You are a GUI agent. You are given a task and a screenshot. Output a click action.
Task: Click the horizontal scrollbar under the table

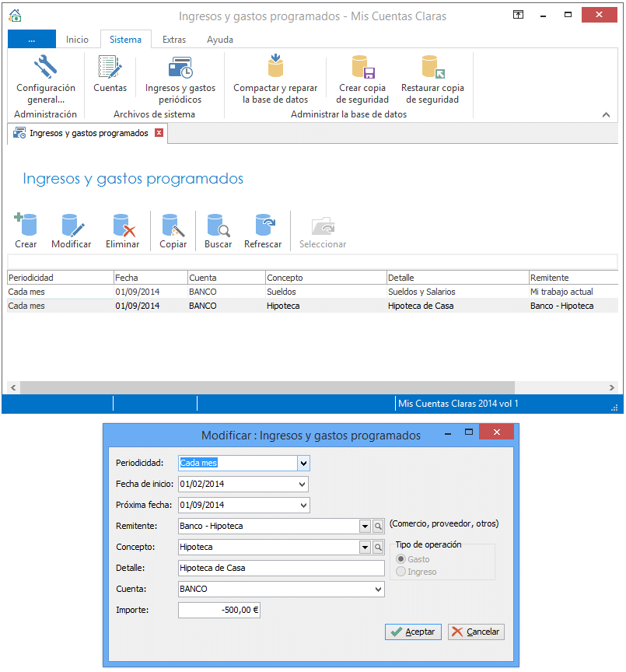pos(267,387)
